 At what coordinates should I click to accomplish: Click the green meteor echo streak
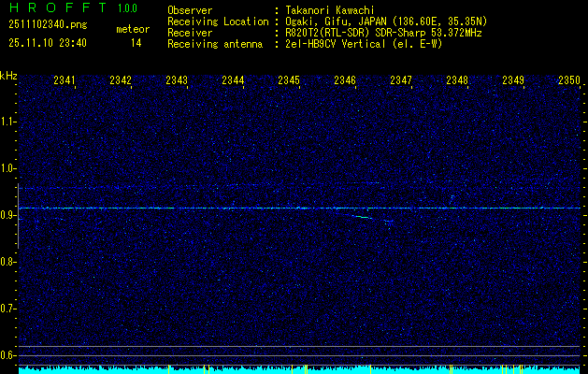point(363,217)
